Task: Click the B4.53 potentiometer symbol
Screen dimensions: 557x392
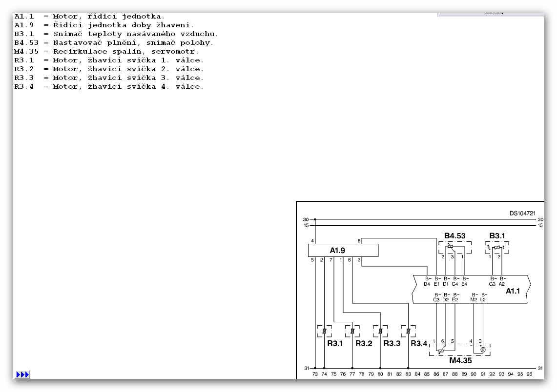Action: click(451, 246)
